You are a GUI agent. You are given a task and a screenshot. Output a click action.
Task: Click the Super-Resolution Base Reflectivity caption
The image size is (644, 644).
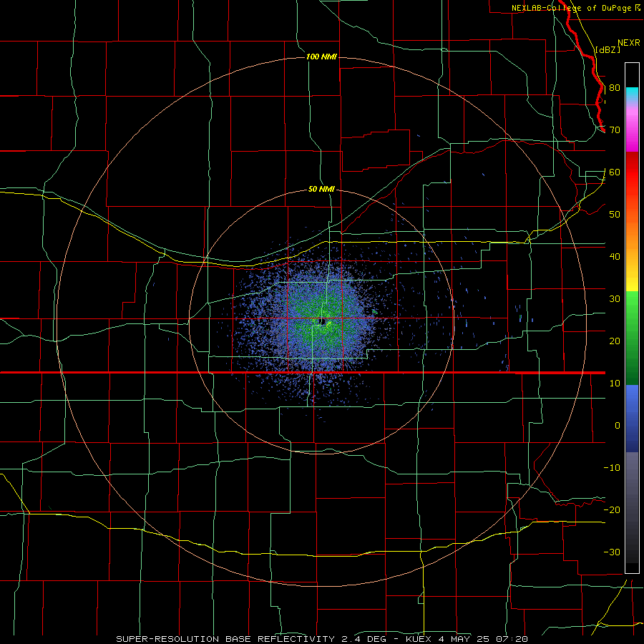point(322,639)
